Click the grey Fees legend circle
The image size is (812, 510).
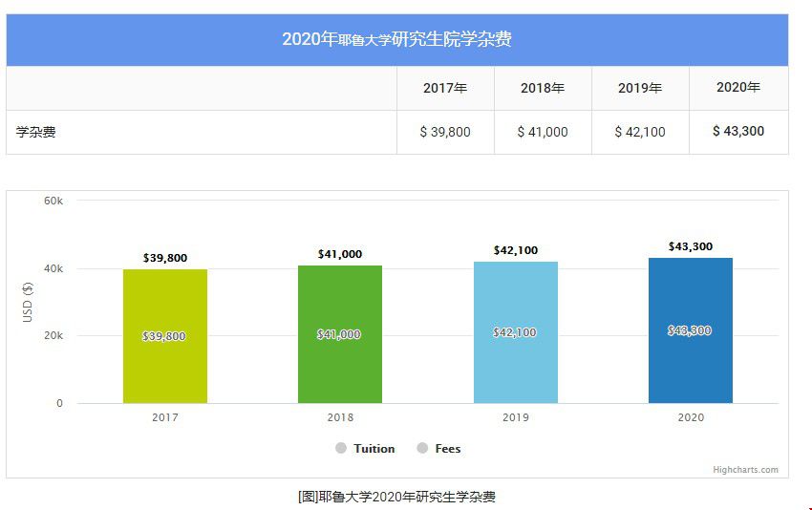click(x=422, y=448)
